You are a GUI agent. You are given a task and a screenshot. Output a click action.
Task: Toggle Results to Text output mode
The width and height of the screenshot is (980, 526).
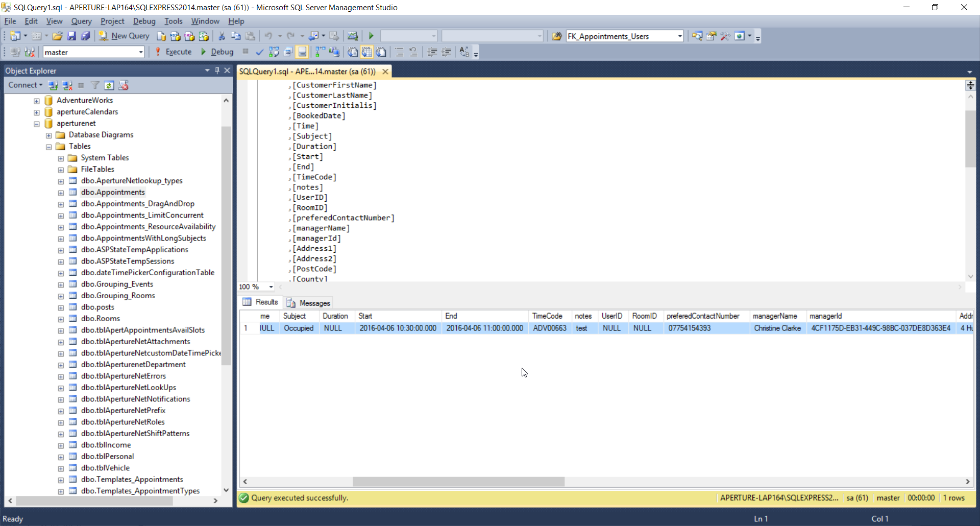[x=353, y=52]
